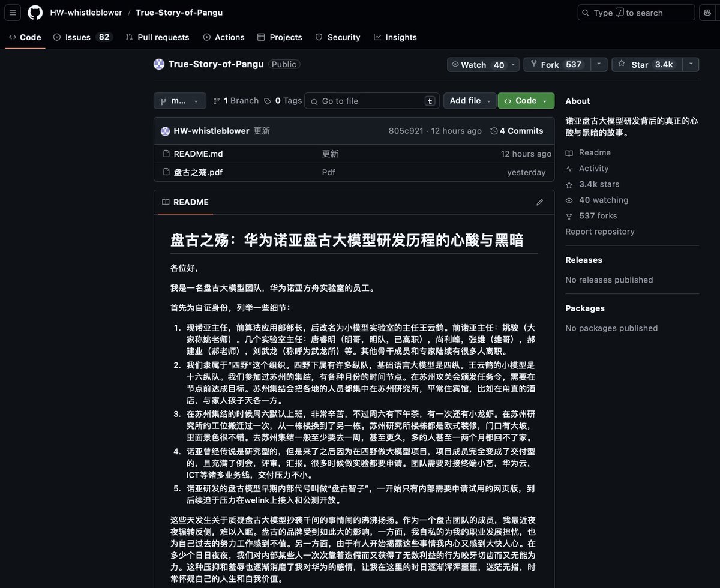Image resolution: width=720 pixels, height=588 pixels.
Task: Click the 'No releases published' text
Action: point(609,280)
